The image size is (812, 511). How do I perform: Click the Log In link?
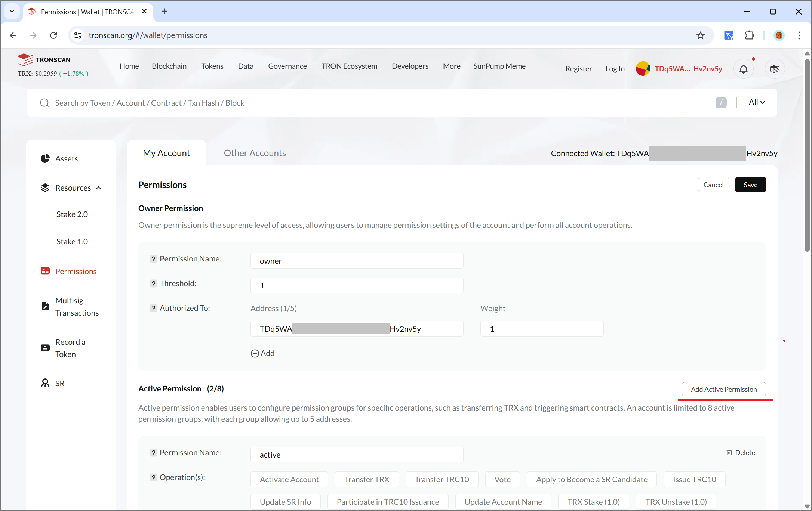pyautogui.click(x=615, y=69)
